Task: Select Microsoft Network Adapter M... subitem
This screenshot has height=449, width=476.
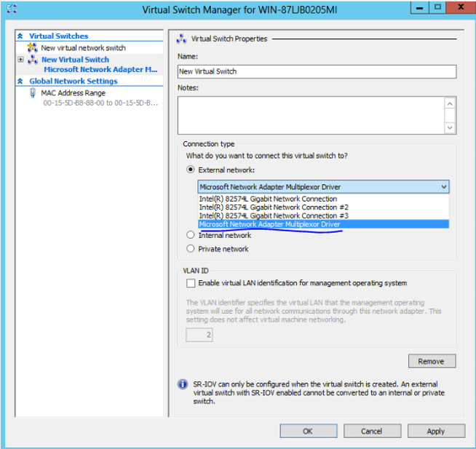Action: coord(100,70)
